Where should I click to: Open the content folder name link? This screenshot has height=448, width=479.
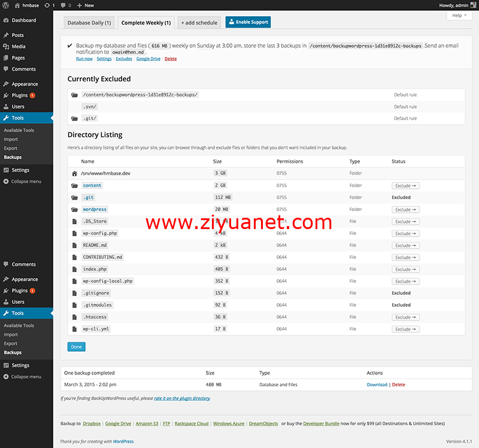[x=92, y=185]
